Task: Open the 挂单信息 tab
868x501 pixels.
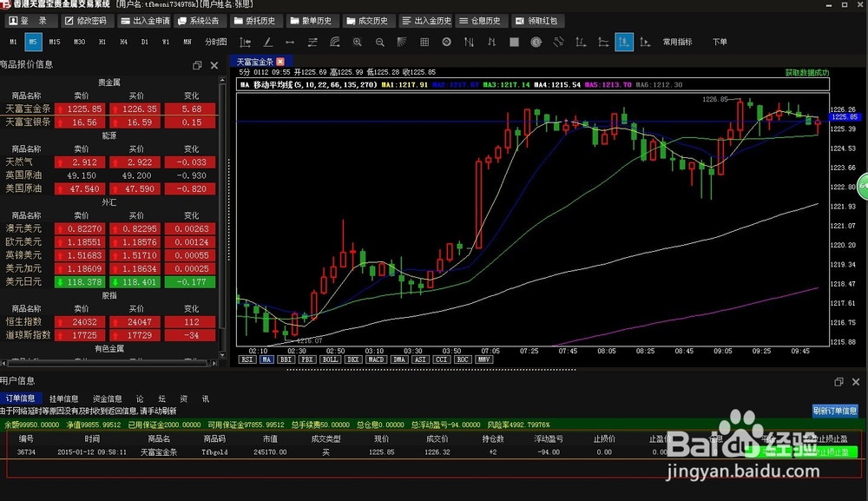Action: [63, 399]
